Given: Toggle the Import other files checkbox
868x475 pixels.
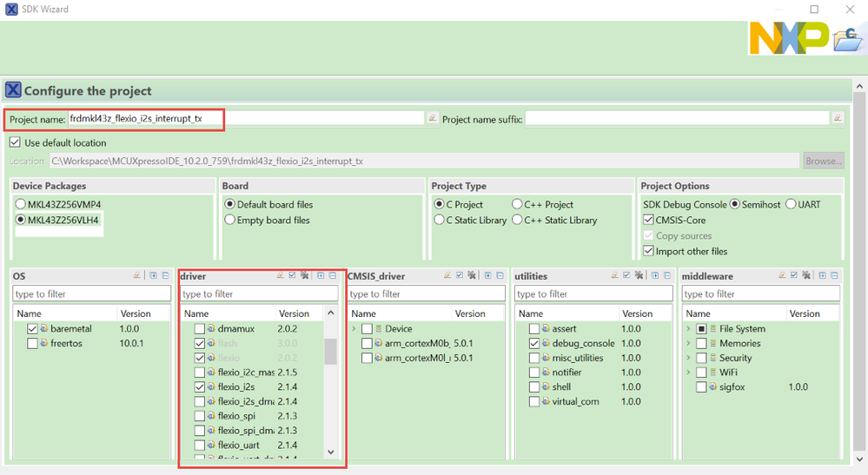Looking at the screenshot, I should (648, 251).
